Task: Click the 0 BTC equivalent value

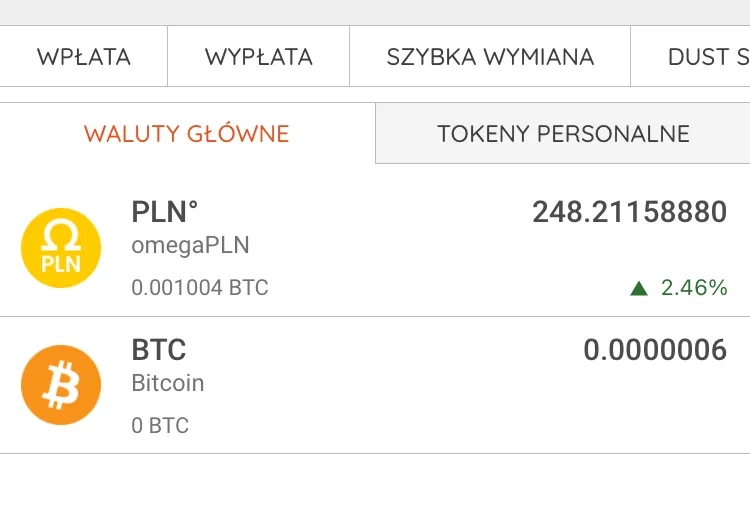Action: point(160,425)
